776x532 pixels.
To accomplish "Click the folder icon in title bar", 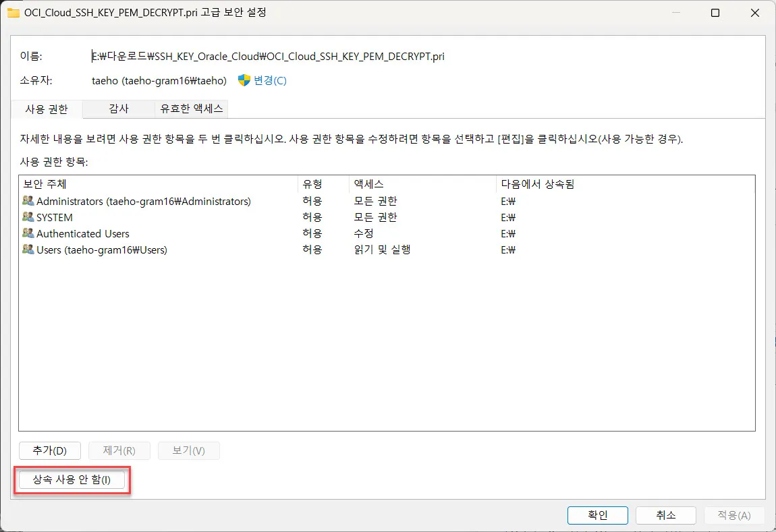I will click(x=13, y=13).
